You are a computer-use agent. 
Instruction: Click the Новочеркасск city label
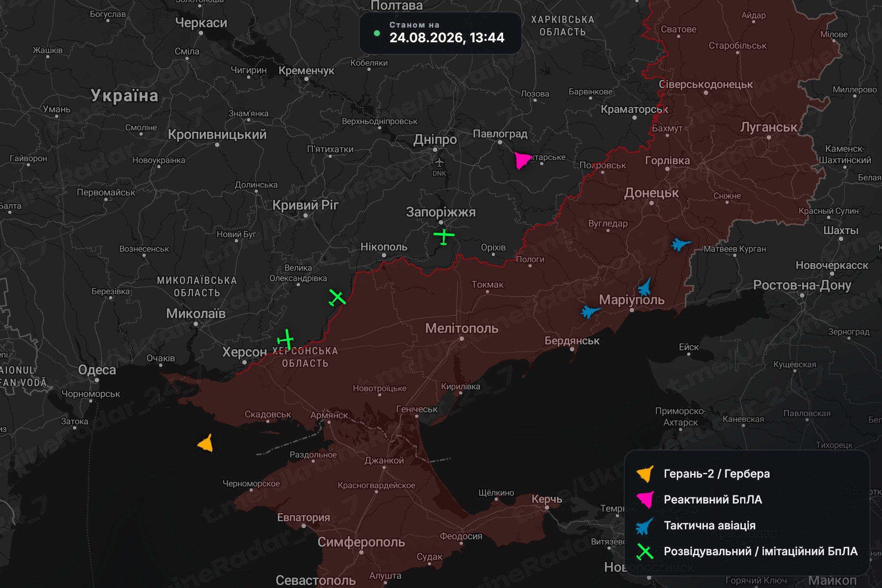pyautogui.click(x=832, y=266)
